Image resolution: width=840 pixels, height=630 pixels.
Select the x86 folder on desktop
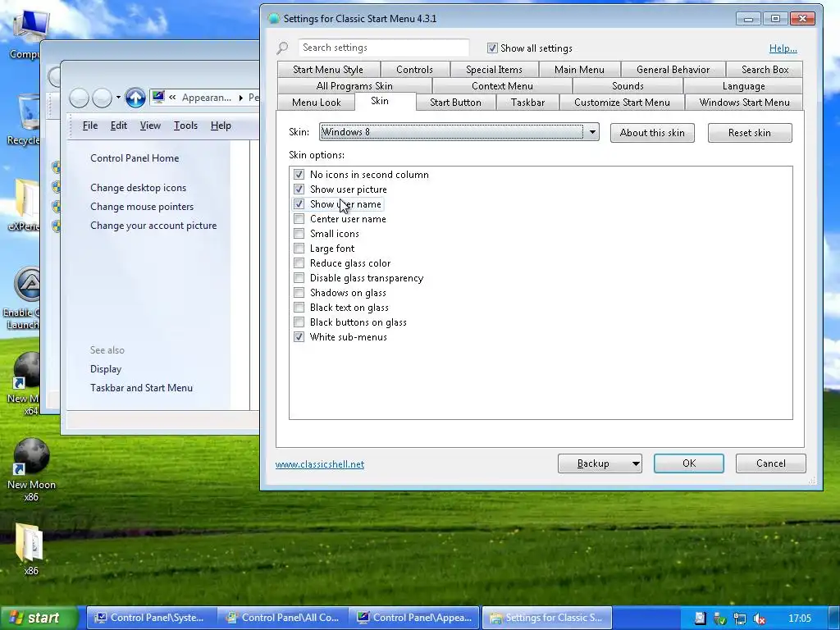coord(30,547)
